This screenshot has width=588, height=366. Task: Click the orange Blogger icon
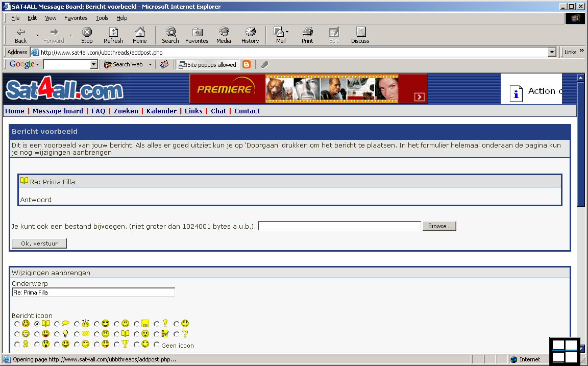247,64
